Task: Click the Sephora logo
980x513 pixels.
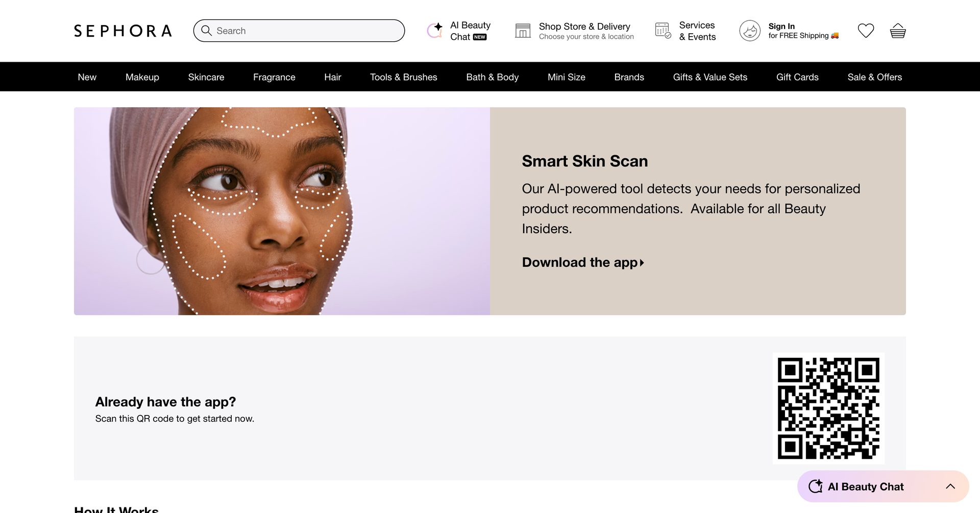Action: point(122,30)
